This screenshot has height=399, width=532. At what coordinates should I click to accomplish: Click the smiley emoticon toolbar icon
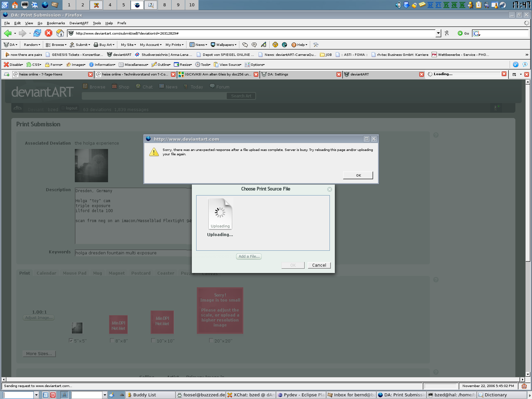click(x=275, y=45)
